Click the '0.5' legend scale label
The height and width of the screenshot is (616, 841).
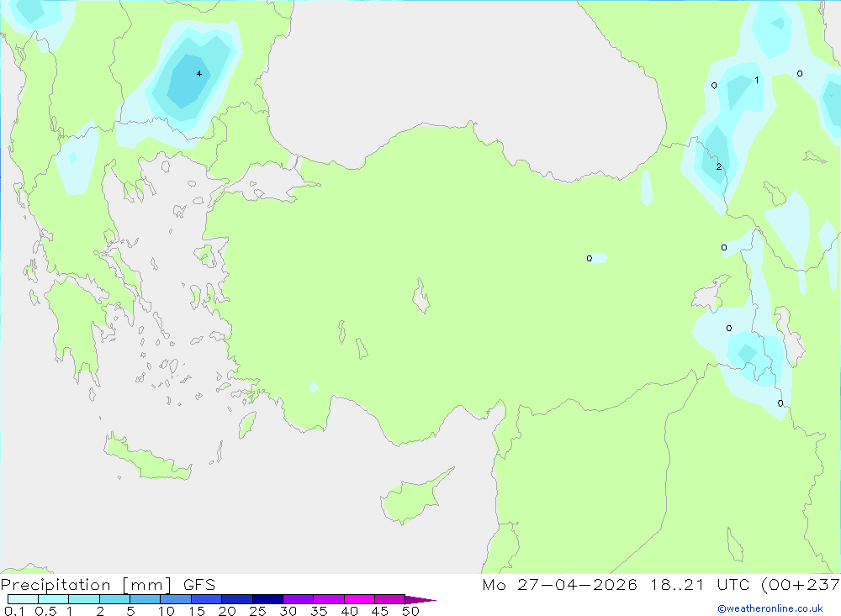tap(45, 611)
